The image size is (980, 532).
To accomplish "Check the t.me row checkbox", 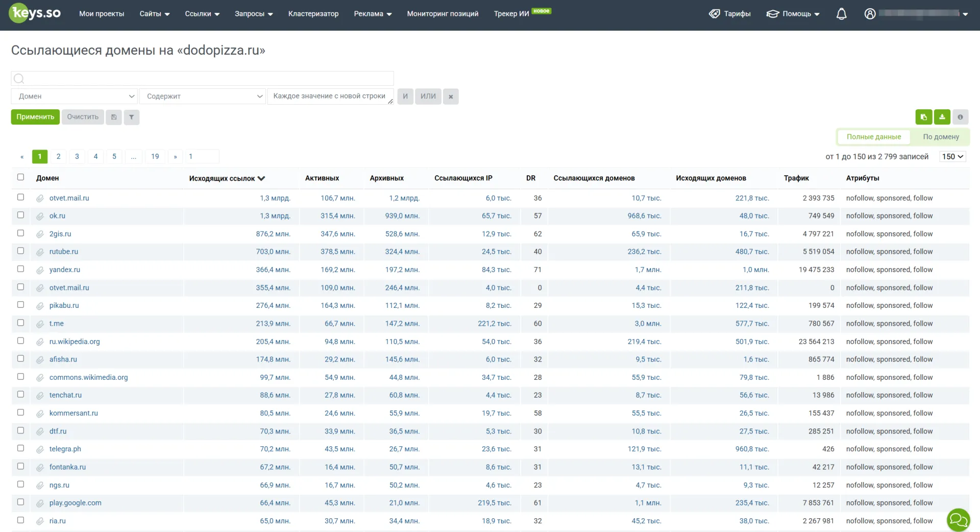I will pos(20,323).
